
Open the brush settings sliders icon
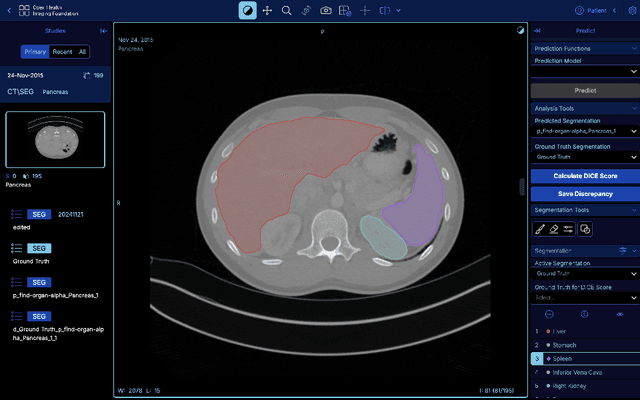[x=568, y=229]
